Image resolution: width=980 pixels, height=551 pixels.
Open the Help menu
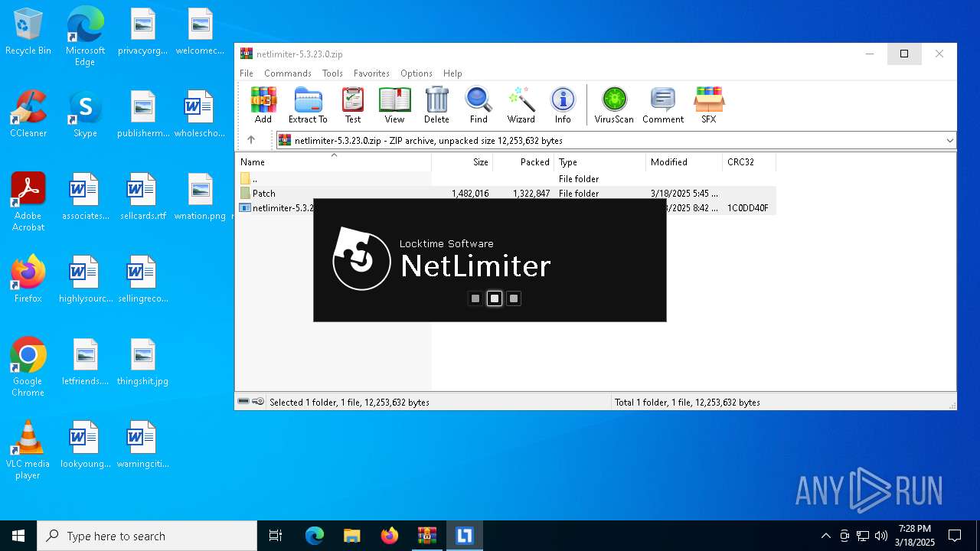tap(452, 73)
